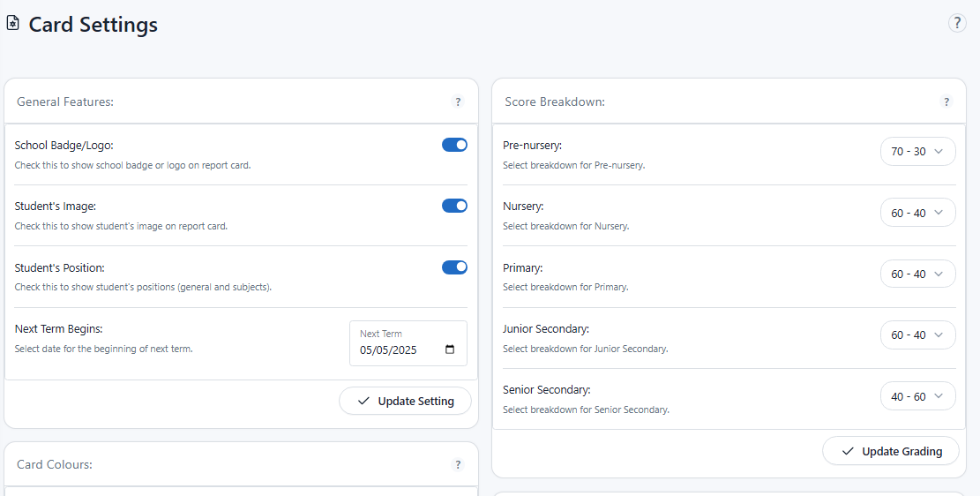The width and height of the screenshot is (980, 496).
Task: Change Junior Secondary breakdown dropdown
Action: 917,335
